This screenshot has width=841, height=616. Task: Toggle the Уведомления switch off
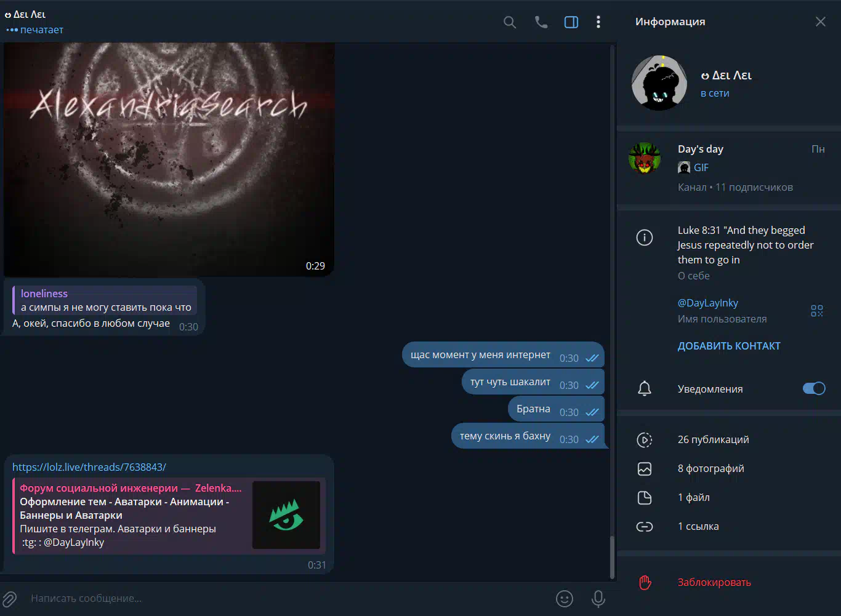coord(814,388)
